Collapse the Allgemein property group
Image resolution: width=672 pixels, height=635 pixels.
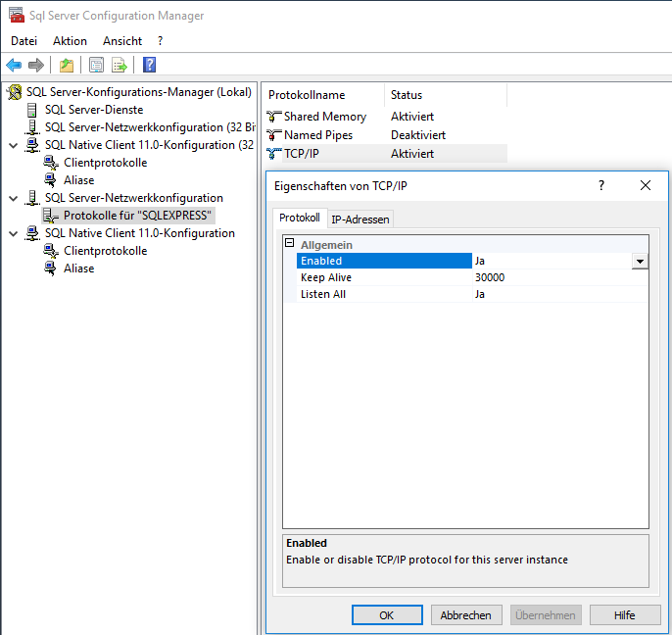[x=290, y=244]
